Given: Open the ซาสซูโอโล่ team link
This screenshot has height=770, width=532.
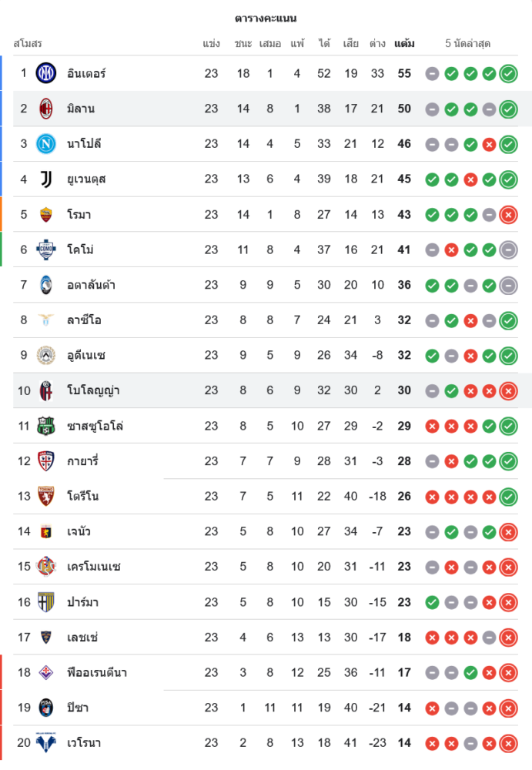Looking at the screenshot, I should pyautogui.click(x=95, y=426).
